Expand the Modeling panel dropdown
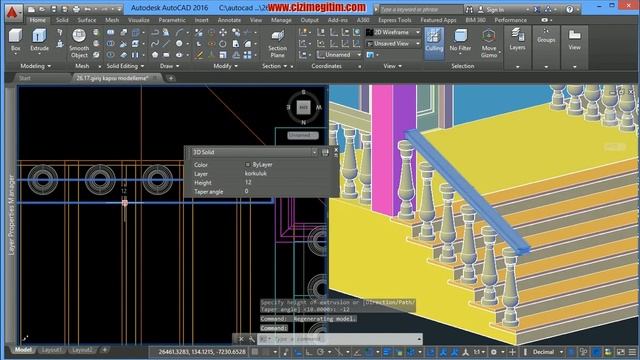This screenshot has width=640, height=360. coord(36,66)
